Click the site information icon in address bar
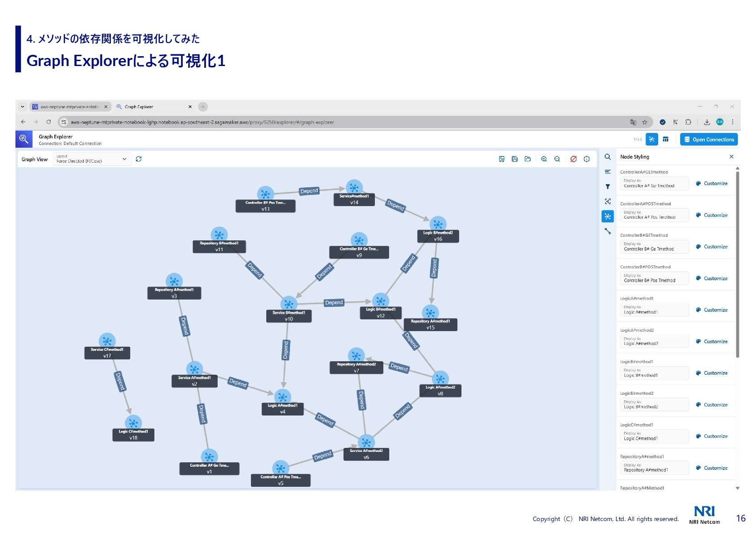This screenshot has width=756, height=535. pyautogui.click(x=64, y=122)
